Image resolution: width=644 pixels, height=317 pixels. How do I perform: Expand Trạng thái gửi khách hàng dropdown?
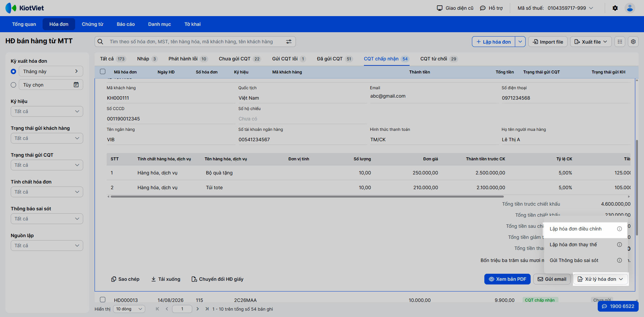pyautogui.click(x=47, y=138)
